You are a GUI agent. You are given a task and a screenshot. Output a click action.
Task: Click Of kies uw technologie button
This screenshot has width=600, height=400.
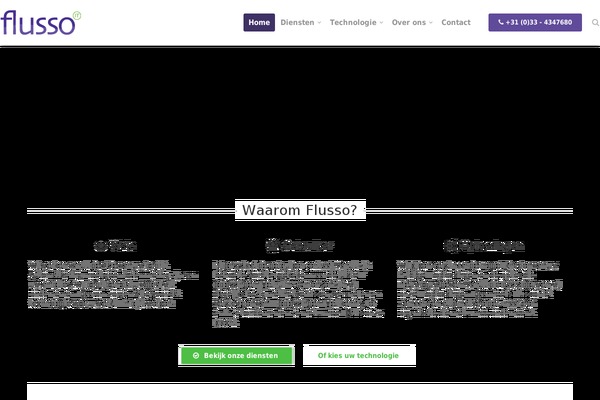[359, 356]
